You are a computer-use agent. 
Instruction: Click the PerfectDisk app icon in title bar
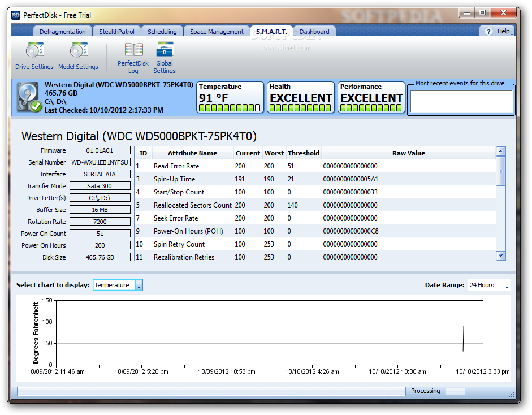coord(16,15)
